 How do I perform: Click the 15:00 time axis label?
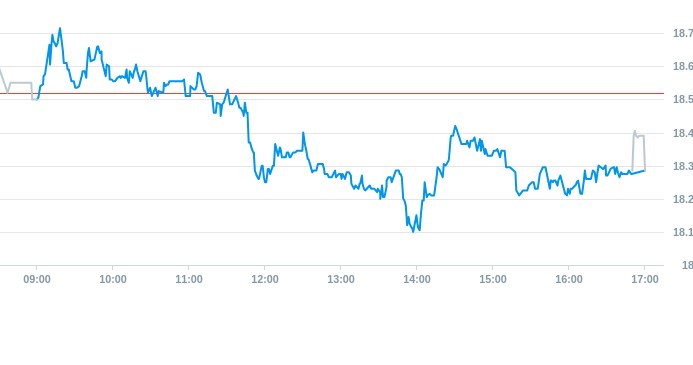click(x=493, y=279)
